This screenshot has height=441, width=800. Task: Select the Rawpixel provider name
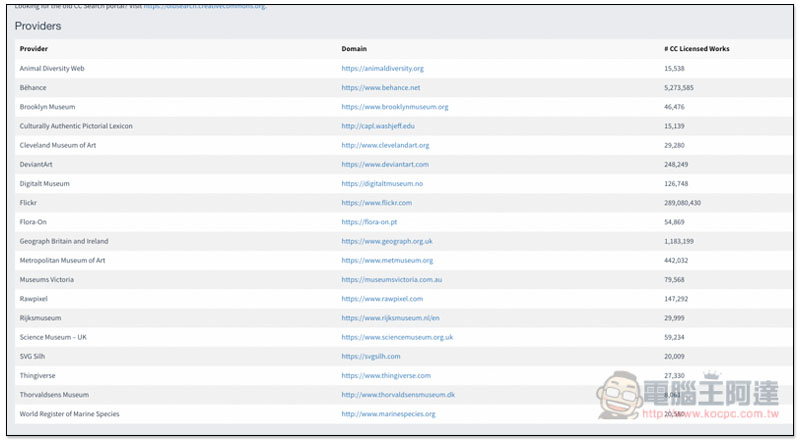point(34,299)
